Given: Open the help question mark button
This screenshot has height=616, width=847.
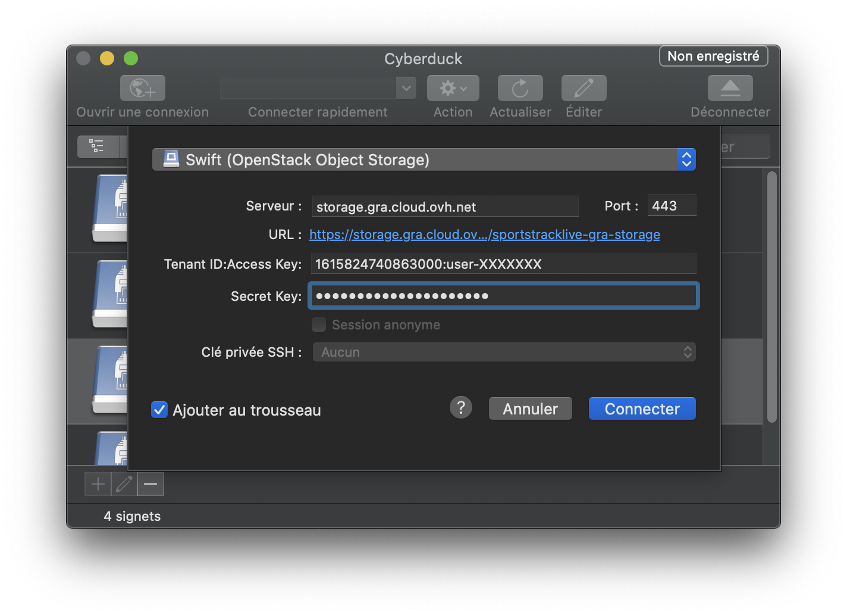Looking at the screenshot, I should pos(460,408).
